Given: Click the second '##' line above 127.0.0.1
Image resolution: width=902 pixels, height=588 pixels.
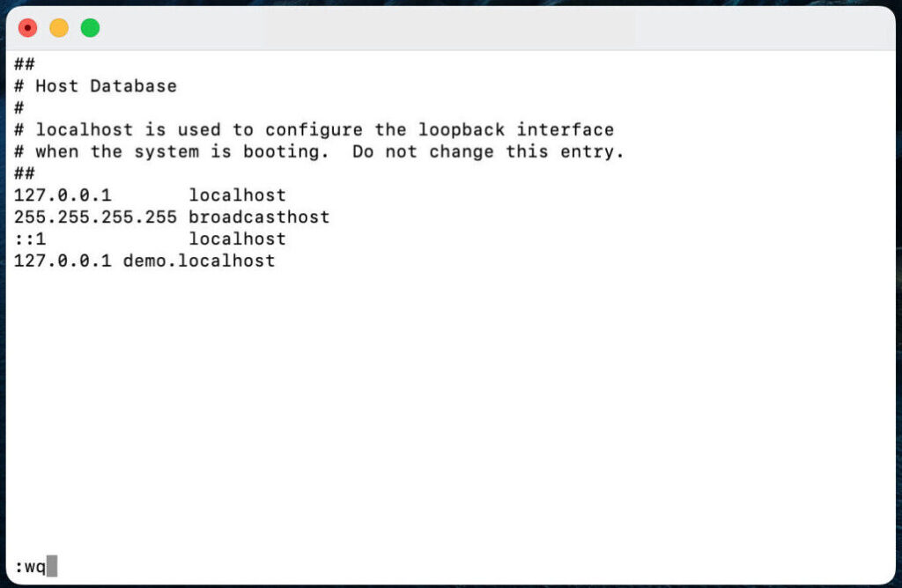Looking at the screenshot, I should pyautogui.click(x=24, y=173).
